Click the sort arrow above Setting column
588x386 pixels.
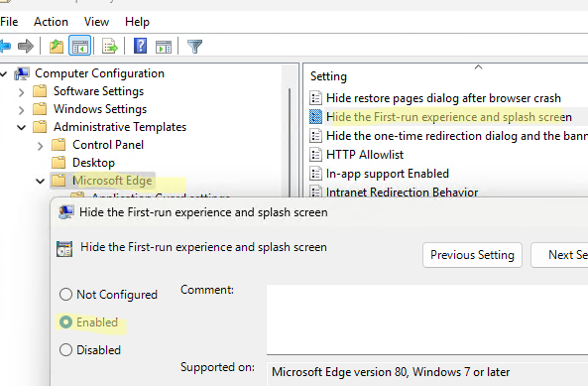pyautogui.click(x=478, y=67)
